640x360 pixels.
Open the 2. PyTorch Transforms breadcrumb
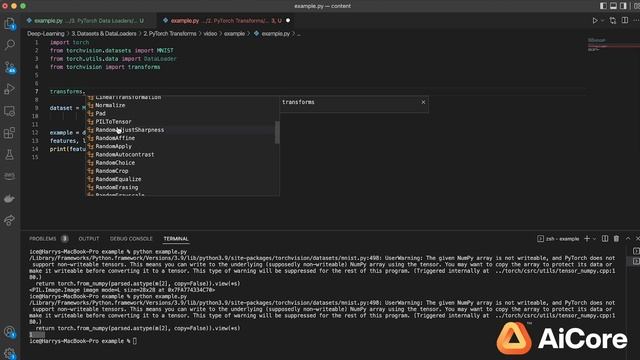click(x=170, y=34)
